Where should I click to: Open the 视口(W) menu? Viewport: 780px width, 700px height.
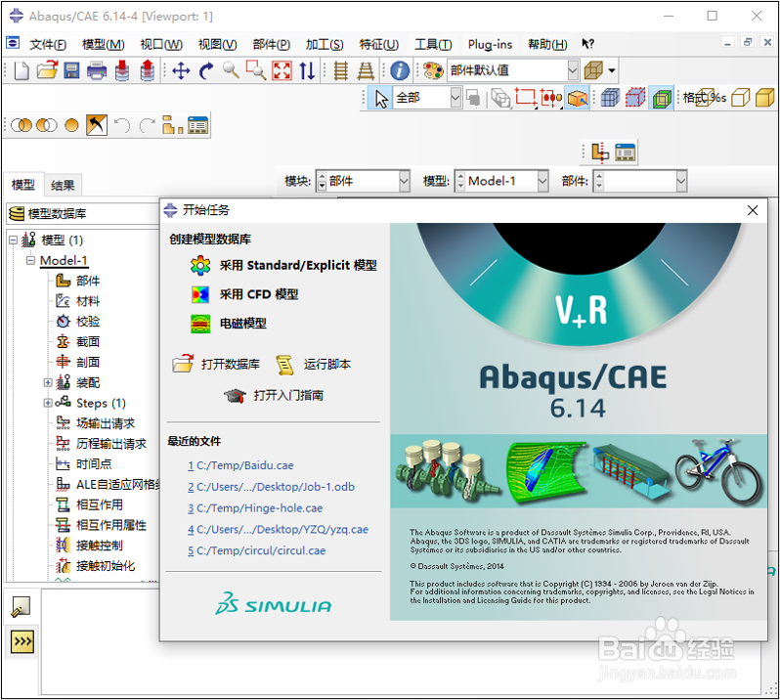click(x=161, y=45)
